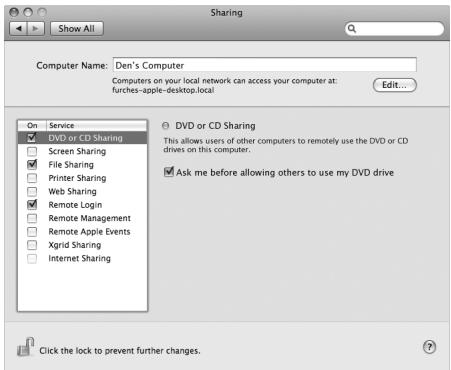Click the Service column header
Screen dimensions: 451x370
tap(96, 126)
